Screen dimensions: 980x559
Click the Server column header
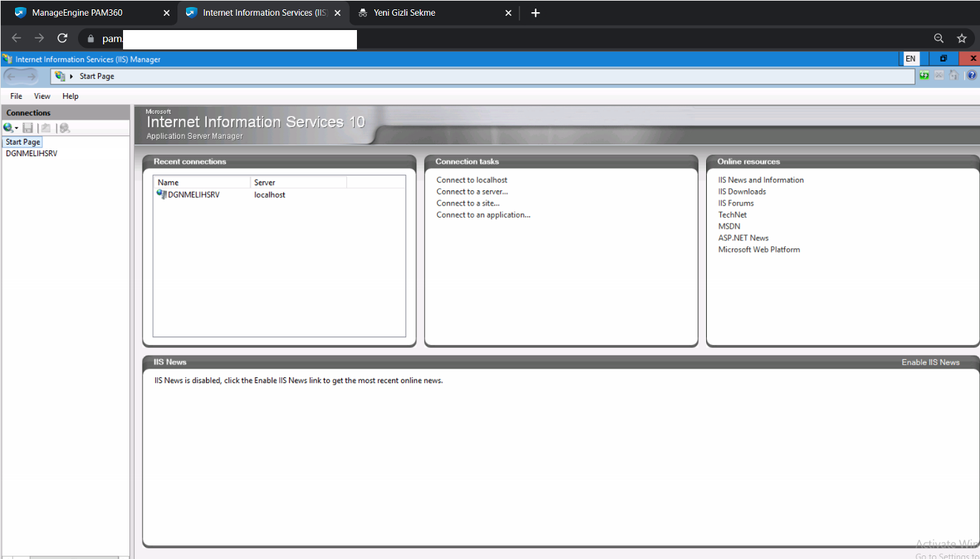pos(298,183)
